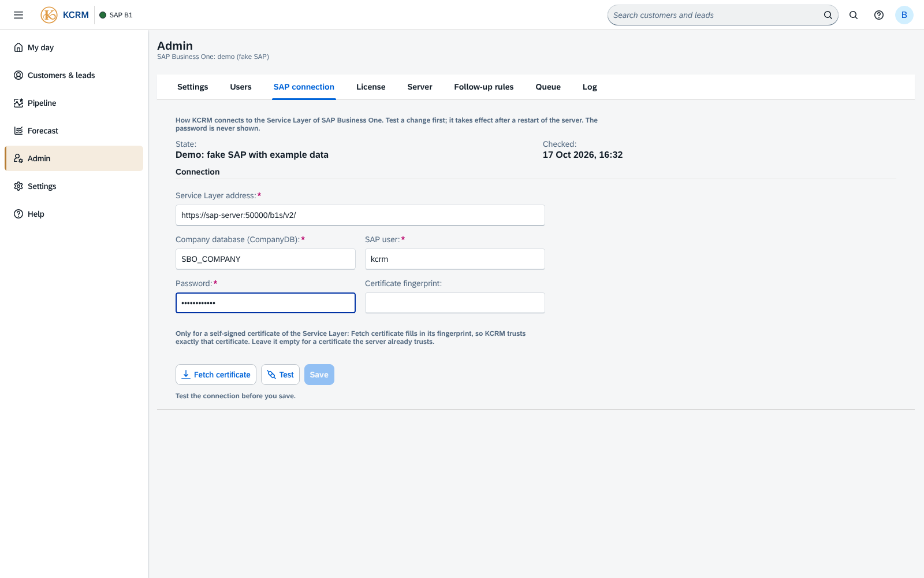
Task: Click the Pipeline sidebar icon
Action: (x=18, y=103)
